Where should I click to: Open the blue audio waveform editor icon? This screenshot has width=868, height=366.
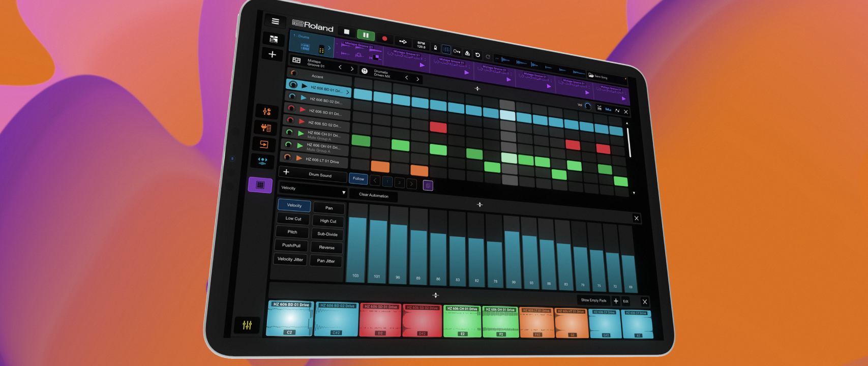pos(262,160)
